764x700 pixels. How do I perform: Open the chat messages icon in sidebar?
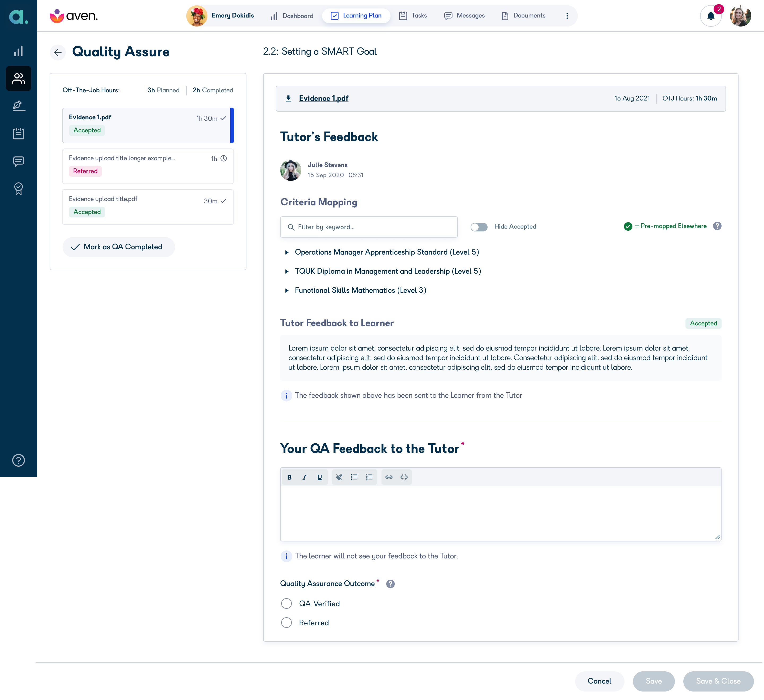coord(18,161)
